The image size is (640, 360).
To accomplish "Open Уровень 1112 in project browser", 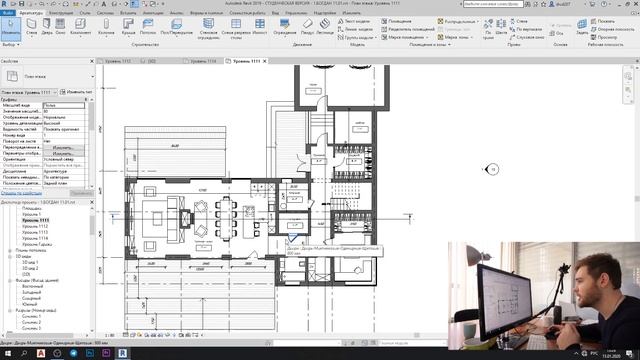I will [35, 226].
